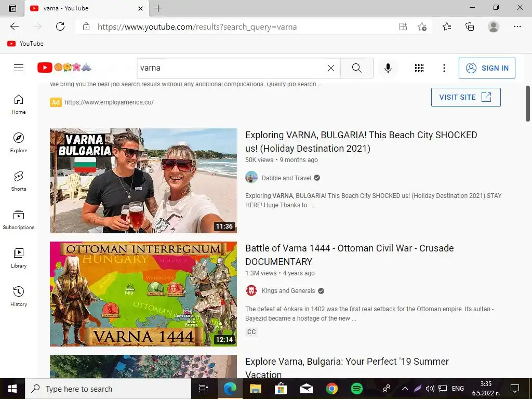Open Dabble and Travel channel

[286, 178]
